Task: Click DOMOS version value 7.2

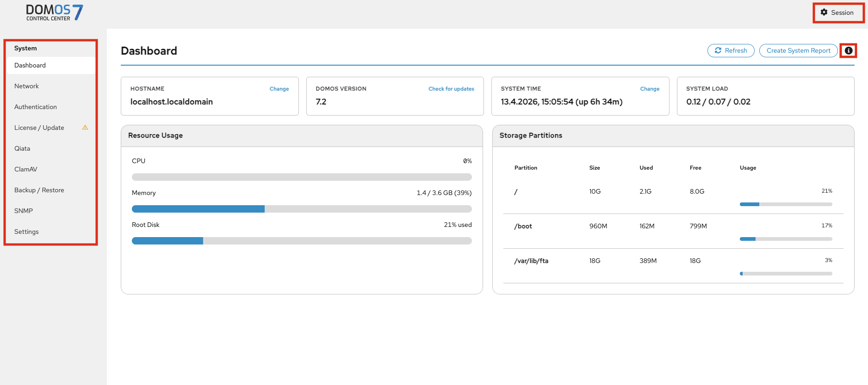Action: coord(321,102)
